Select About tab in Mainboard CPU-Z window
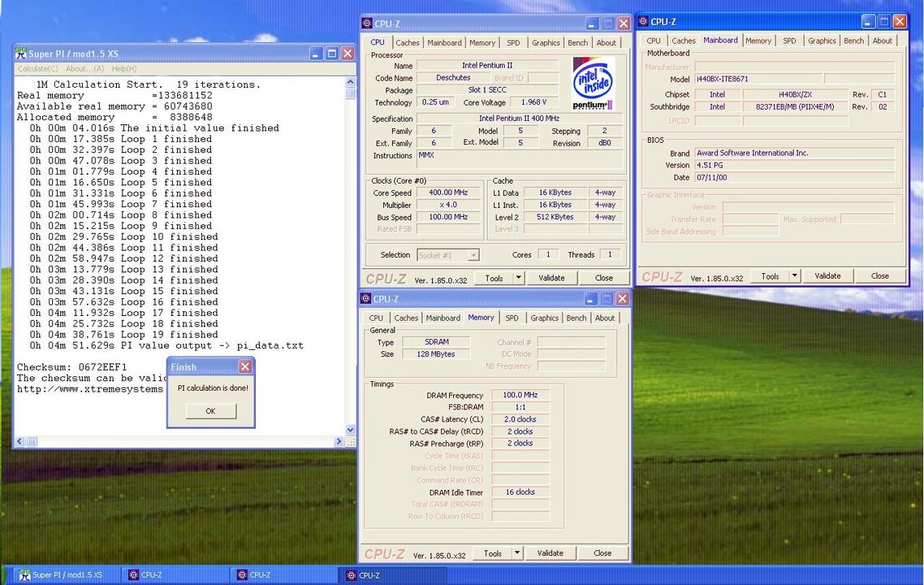This screenshot has height=585, width=924. [882, 41]
